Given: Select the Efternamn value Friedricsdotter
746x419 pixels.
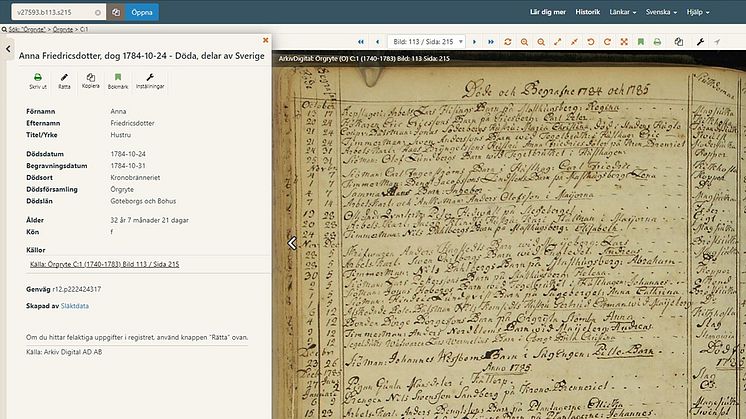Looking at the screenshot, I should click(x=132, y=123).
